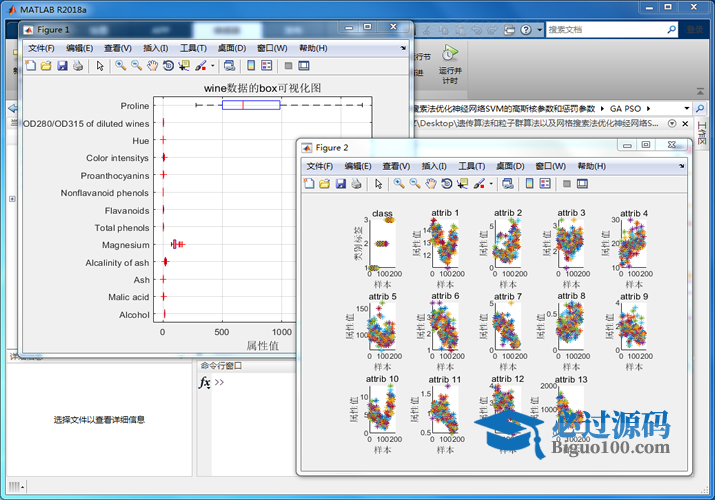Select the Pan hand tool in Figure 1

tap(152, 66)
